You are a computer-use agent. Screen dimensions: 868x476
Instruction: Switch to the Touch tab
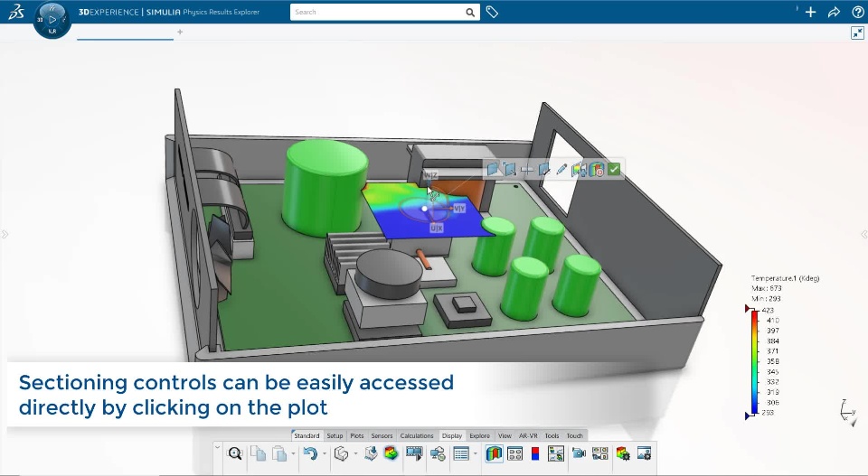coord(575,435)
